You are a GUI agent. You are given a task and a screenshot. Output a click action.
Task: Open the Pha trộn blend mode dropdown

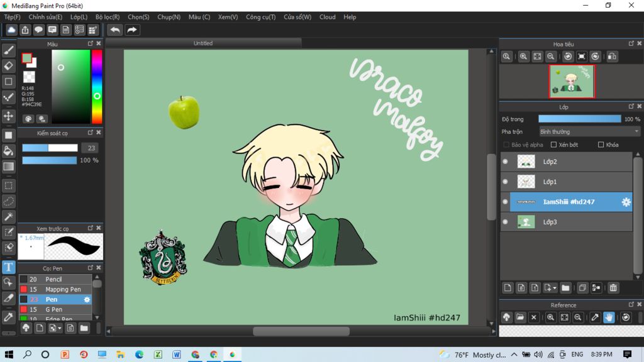coord(589,132)
